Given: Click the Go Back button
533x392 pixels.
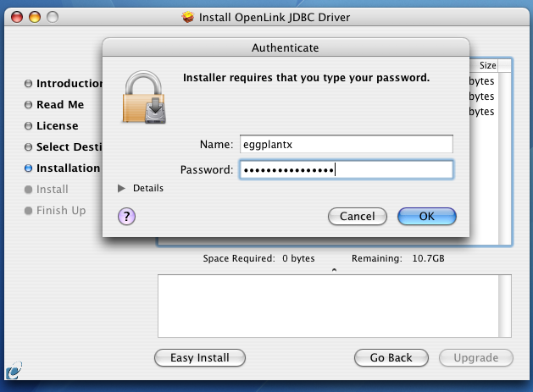Looking at the screenshot, I should pyautogui.click(x=391, y=357).
